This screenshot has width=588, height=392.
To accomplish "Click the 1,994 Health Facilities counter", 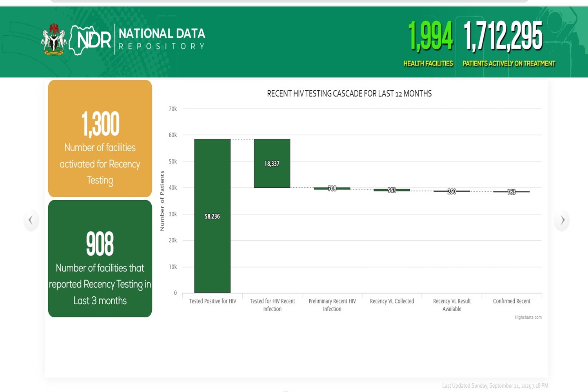I will coord(430,43).
